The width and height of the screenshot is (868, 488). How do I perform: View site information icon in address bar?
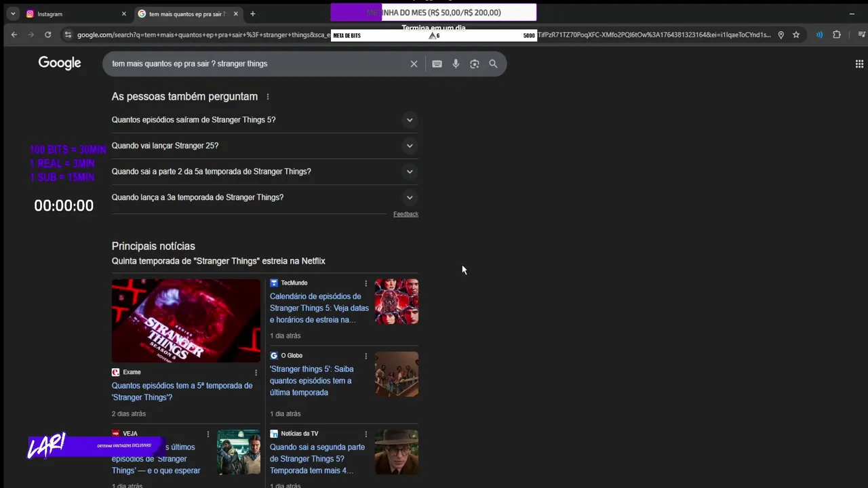[x=67, y=35]
